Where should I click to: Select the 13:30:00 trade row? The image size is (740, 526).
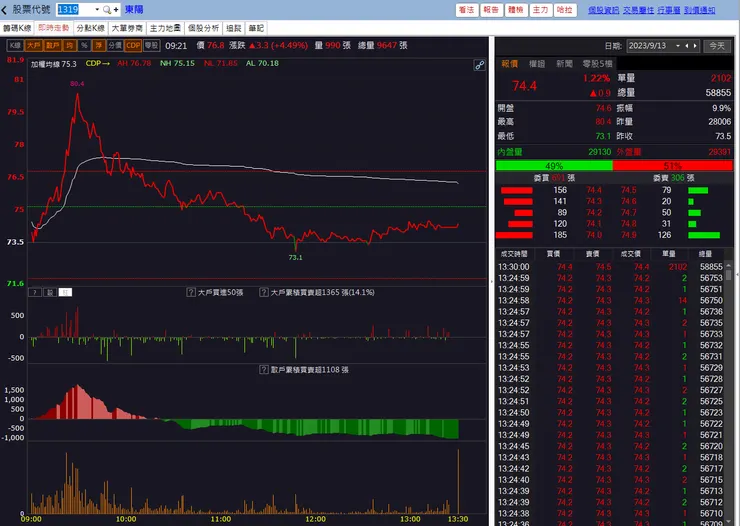pos(610,267)
